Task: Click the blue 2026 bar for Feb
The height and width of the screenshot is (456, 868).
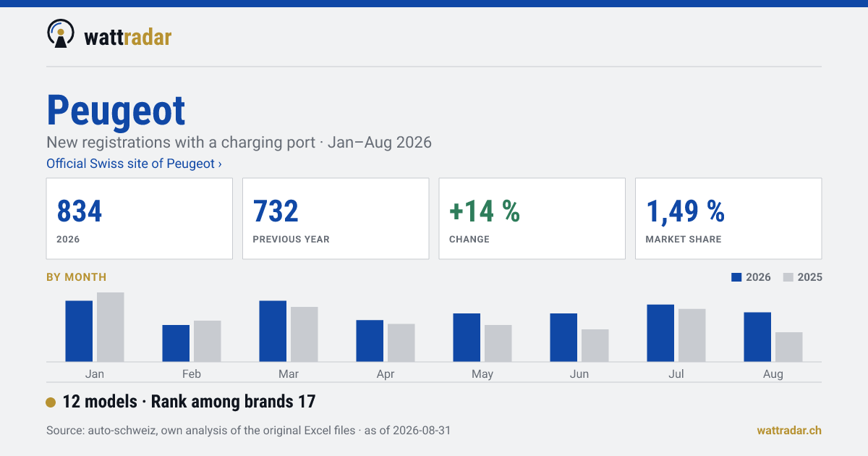Action: (176, 343)
